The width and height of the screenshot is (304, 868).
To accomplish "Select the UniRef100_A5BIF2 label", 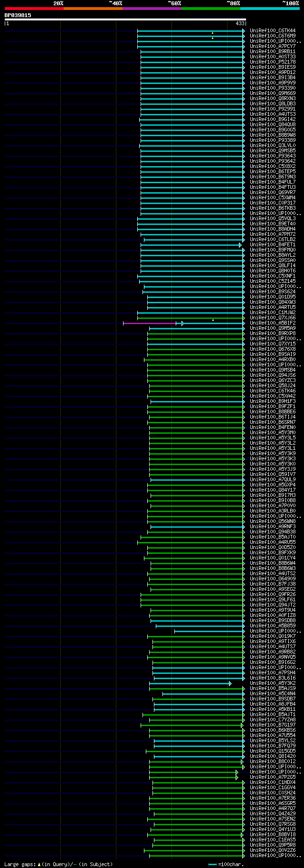I will 273,323.
